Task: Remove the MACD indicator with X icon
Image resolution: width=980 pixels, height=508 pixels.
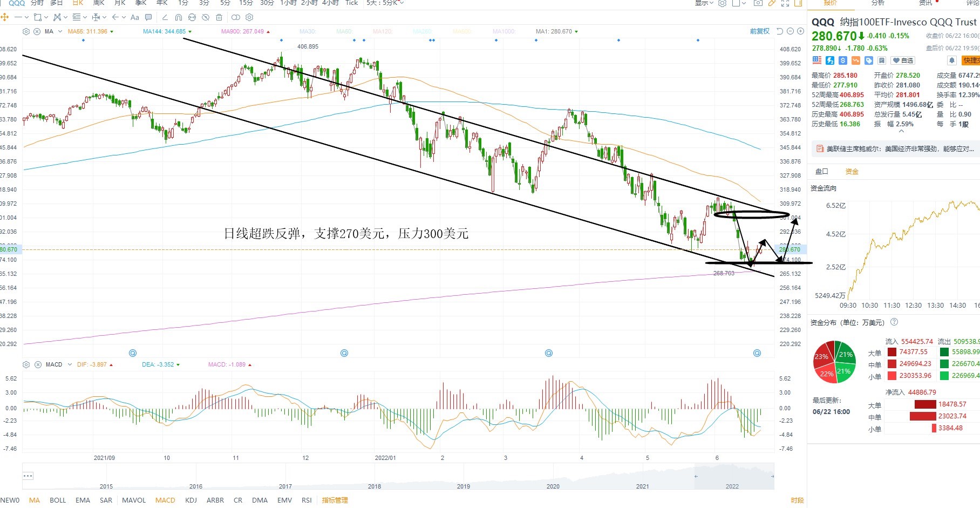Action: click(x=38, y=364)
